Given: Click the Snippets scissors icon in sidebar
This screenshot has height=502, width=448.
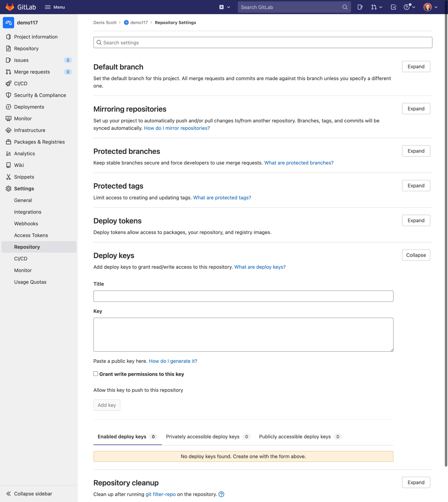Looking at the screenshot, I should [x=9, y=177].
